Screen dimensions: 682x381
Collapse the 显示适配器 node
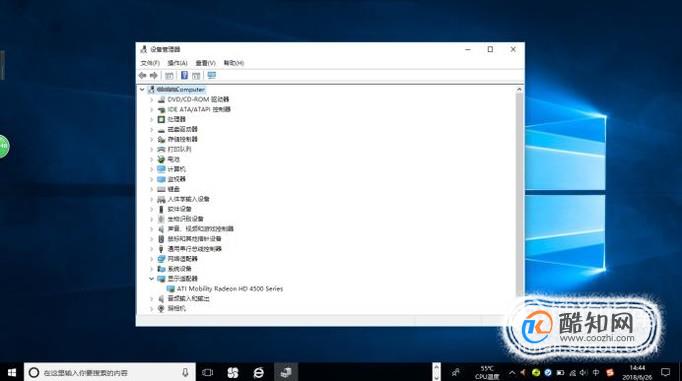tap(152, 279)
